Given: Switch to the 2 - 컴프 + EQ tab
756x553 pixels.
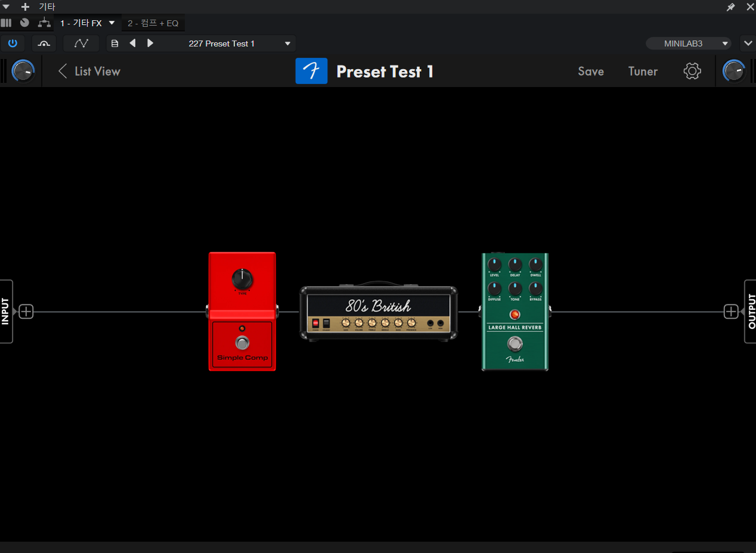Looking at the screenshot, I should pyautogui.click(x=153, y=23).
